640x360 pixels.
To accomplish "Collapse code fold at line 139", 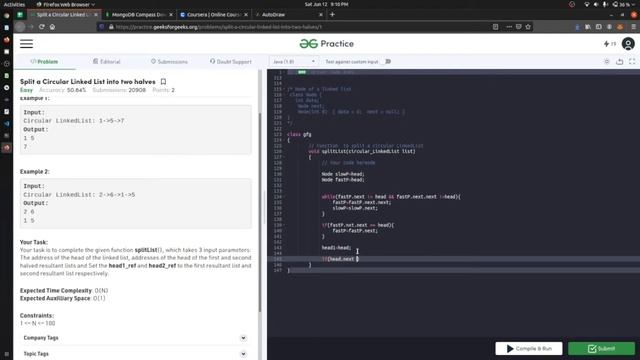I will click(284, 225).
